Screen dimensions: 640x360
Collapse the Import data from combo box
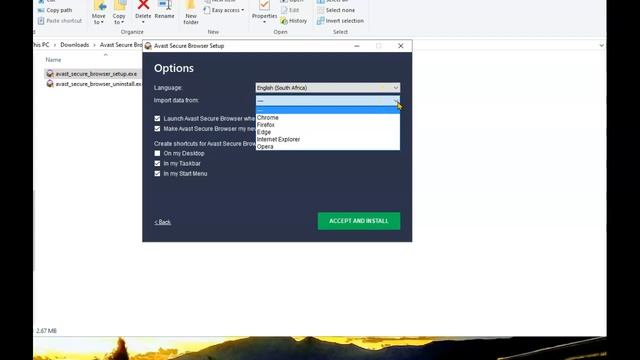pyautogui.click(x=328, y=100)
